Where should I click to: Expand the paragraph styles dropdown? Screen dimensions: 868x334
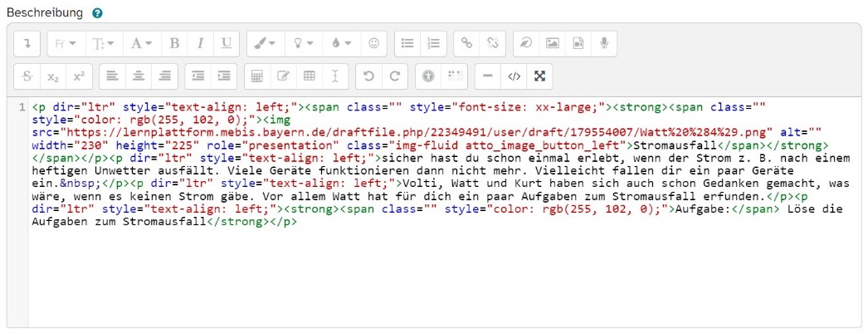point(141,43)
